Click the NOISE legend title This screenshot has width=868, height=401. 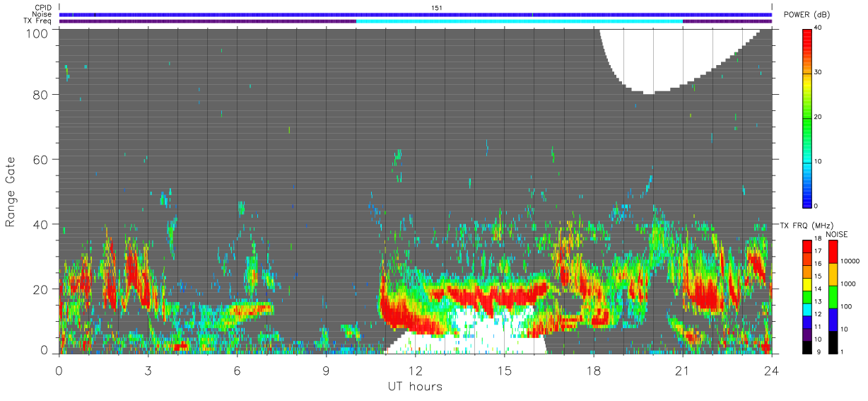click(837, 234)
